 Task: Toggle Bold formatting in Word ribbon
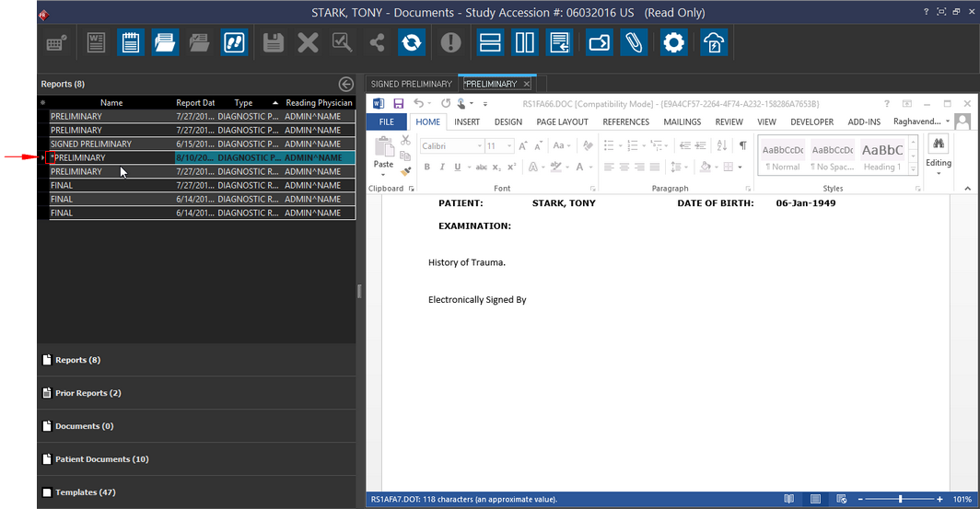coord(427,167)
